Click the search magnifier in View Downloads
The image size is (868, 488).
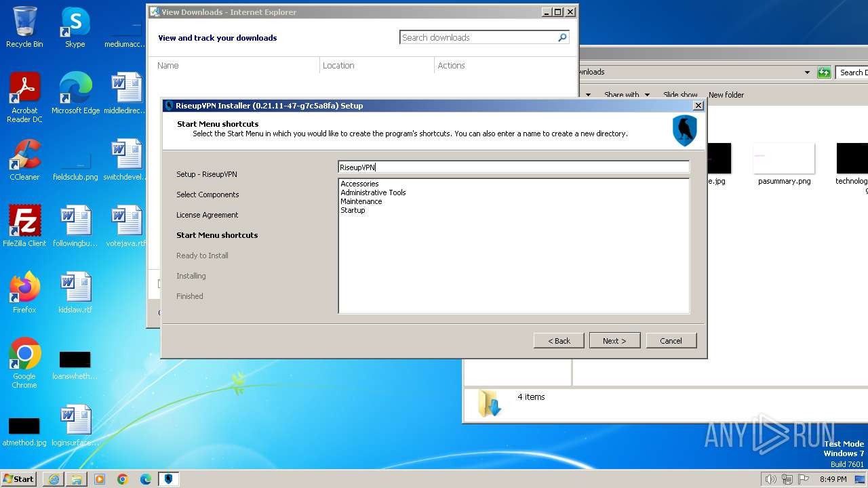click(562, 38)
